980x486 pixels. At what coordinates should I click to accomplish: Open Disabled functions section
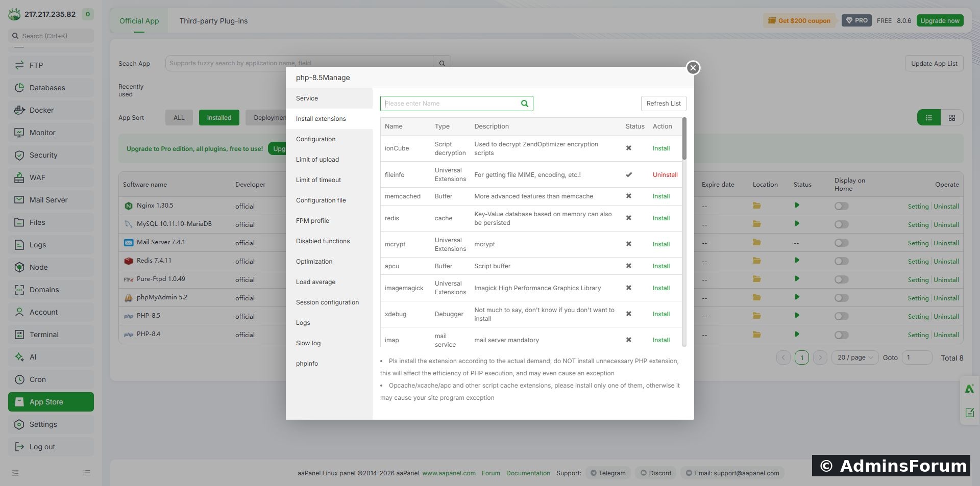coord(329,241)
